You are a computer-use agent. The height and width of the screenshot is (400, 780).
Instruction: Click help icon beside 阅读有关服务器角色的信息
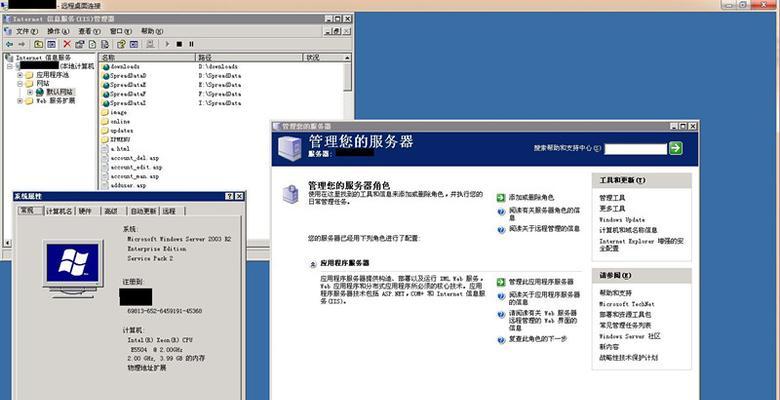click(x=501, y=211)
